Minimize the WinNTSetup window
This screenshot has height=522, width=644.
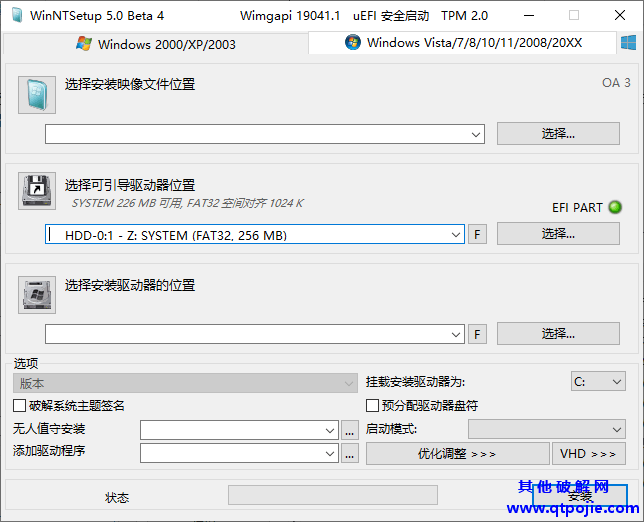(x=529, y=16)
